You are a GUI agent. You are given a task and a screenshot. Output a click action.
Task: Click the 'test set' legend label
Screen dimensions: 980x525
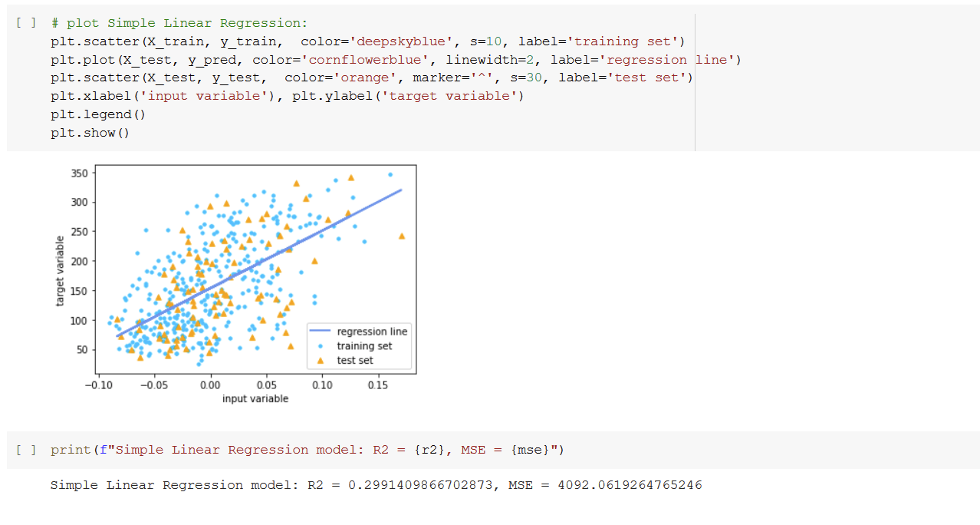pyautogui.click(x=355, y=360)
